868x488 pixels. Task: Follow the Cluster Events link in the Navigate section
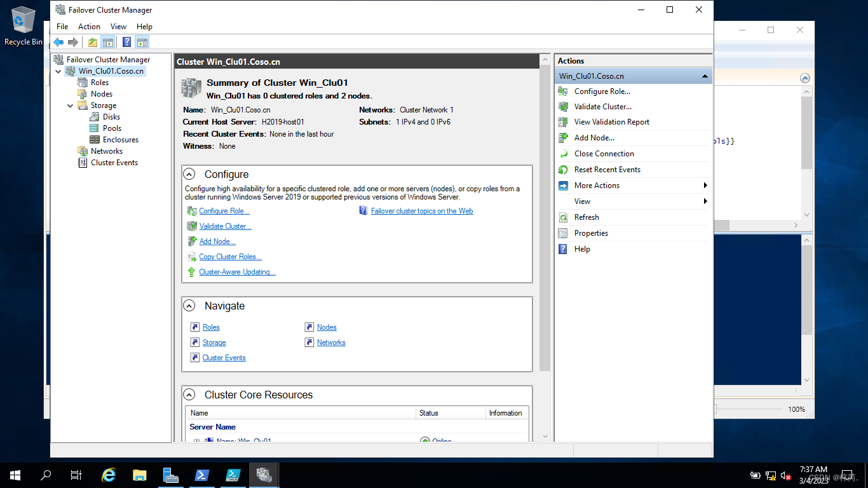pos(224,358)
